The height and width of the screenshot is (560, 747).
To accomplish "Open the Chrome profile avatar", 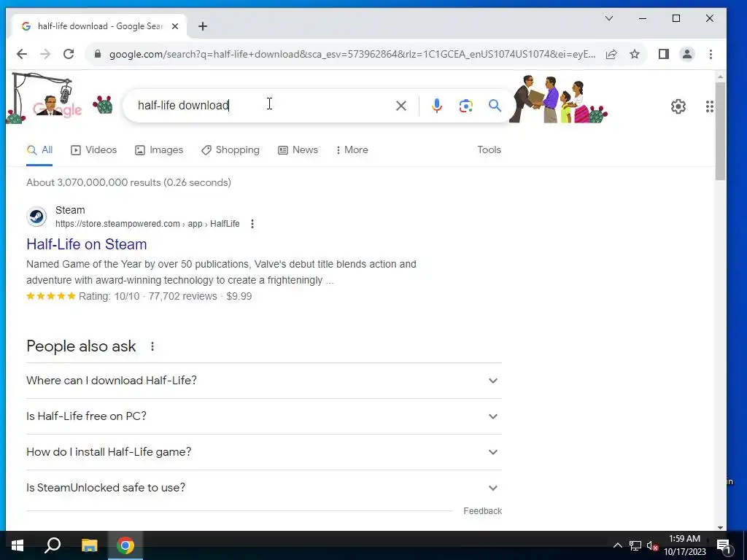I will [687, 54].
